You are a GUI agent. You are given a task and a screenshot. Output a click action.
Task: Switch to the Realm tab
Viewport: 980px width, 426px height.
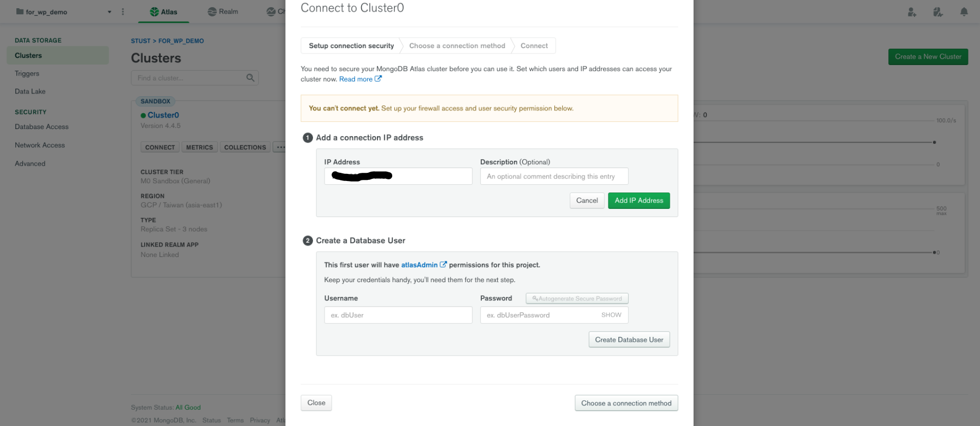[223, 11]
